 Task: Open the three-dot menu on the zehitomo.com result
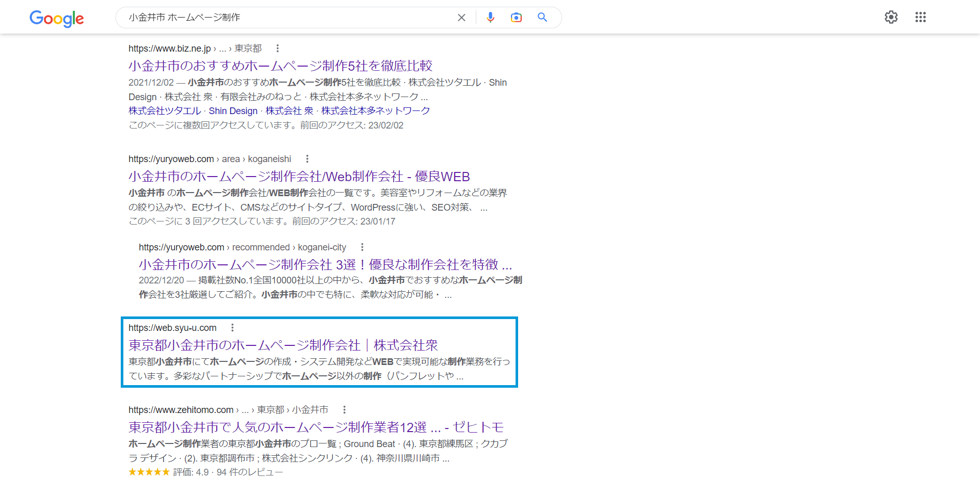coord(345,409)
